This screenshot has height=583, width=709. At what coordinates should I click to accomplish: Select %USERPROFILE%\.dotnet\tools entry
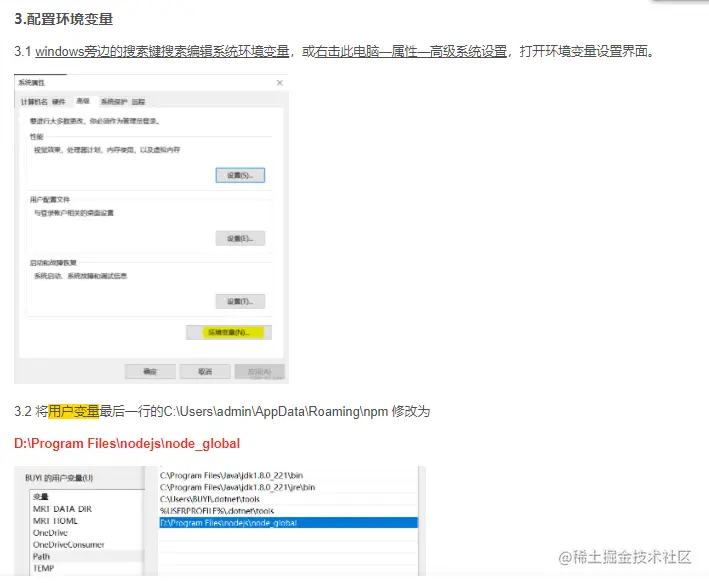(288, 511)
